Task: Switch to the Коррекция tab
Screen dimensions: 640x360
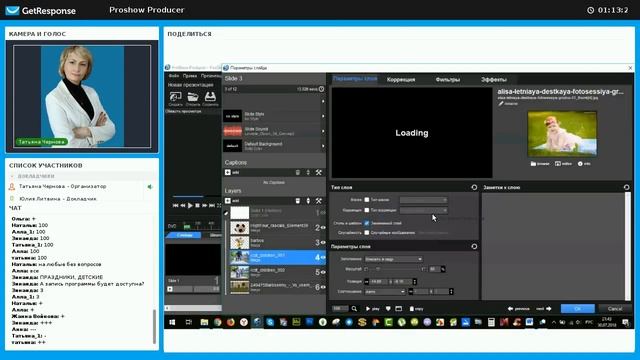Action: click(401, 80)
